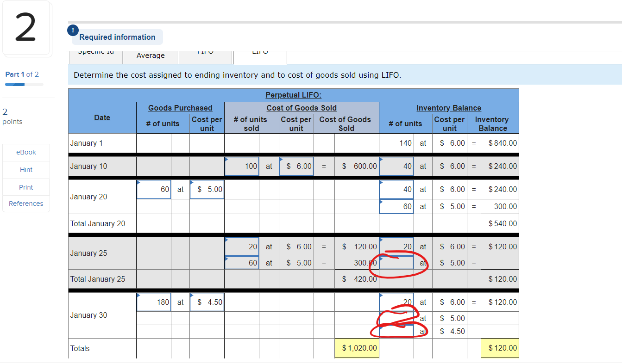Viewport: 622px width, 364px height.
Task: Edit January 20 inventory units field 60
Action: (396, 206)
